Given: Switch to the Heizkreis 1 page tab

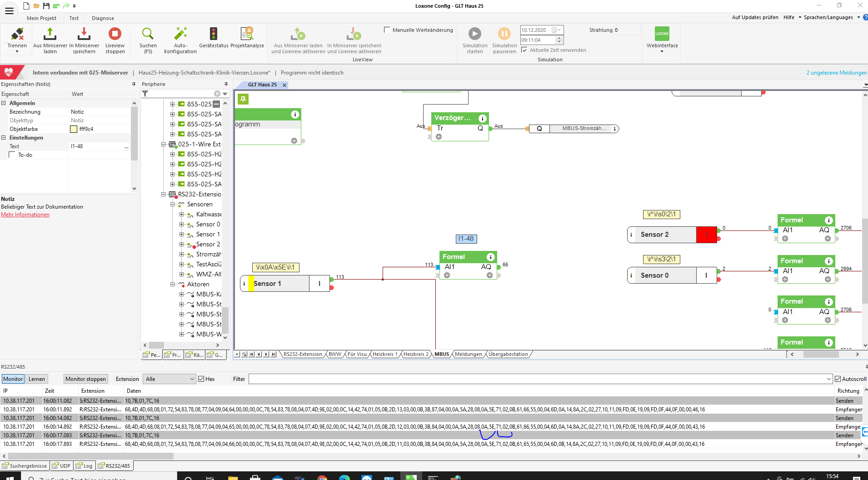Looking at the screenshot, I should pyautogui.click(x=384, y=355).
